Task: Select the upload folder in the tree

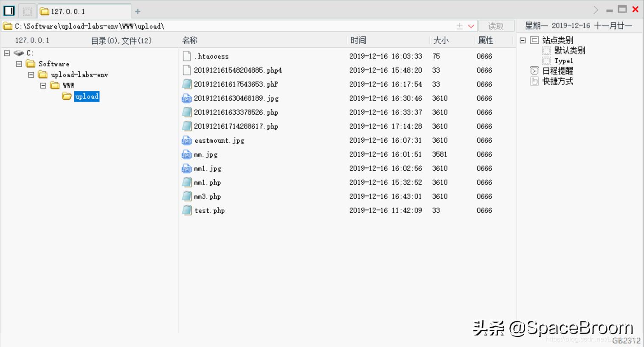Action: click(87, 96)
